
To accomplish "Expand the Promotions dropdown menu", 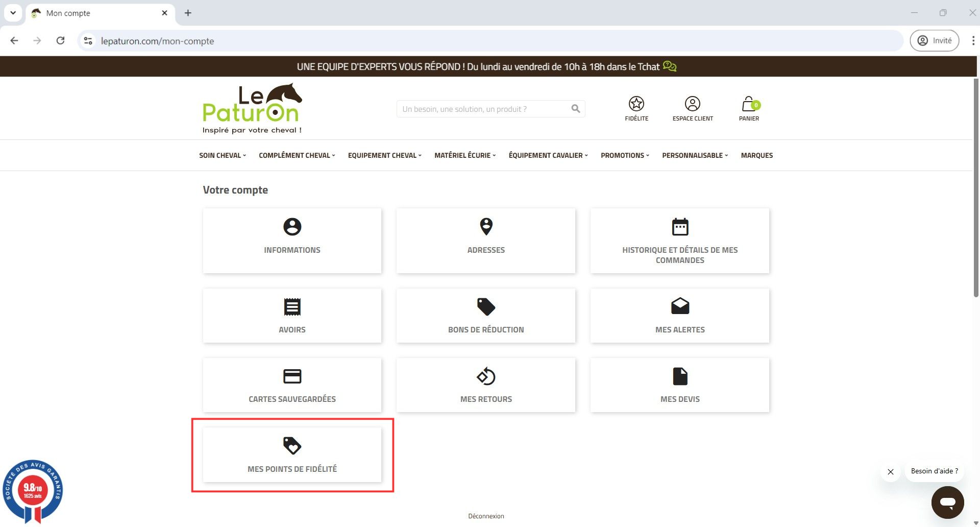I will 624,155.
